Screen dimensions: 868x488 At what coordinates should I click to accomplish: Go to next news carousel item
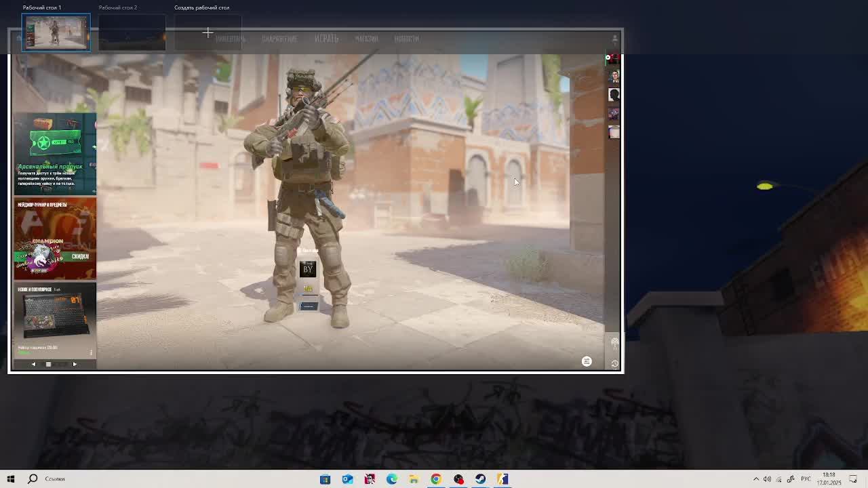click(75, 364)
